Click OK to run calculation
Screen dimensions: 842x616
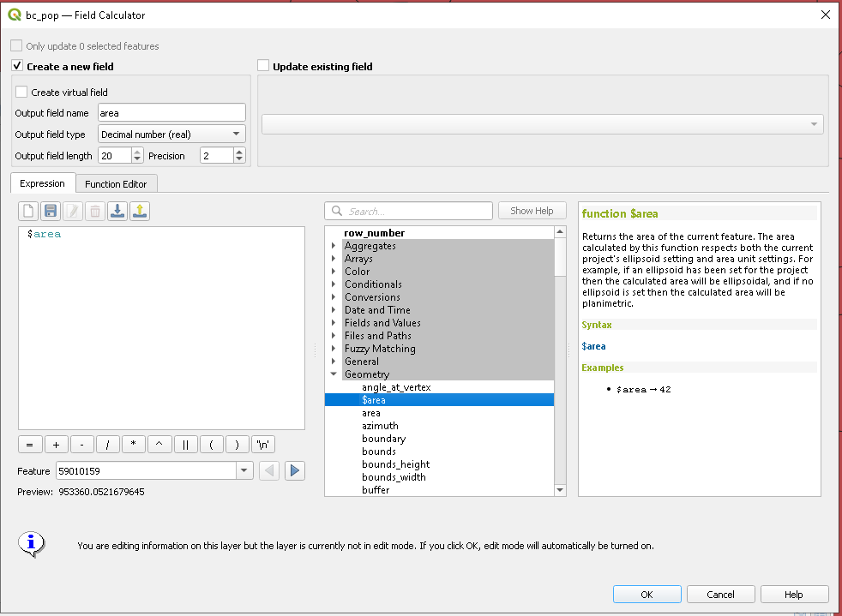click(647, 595)
